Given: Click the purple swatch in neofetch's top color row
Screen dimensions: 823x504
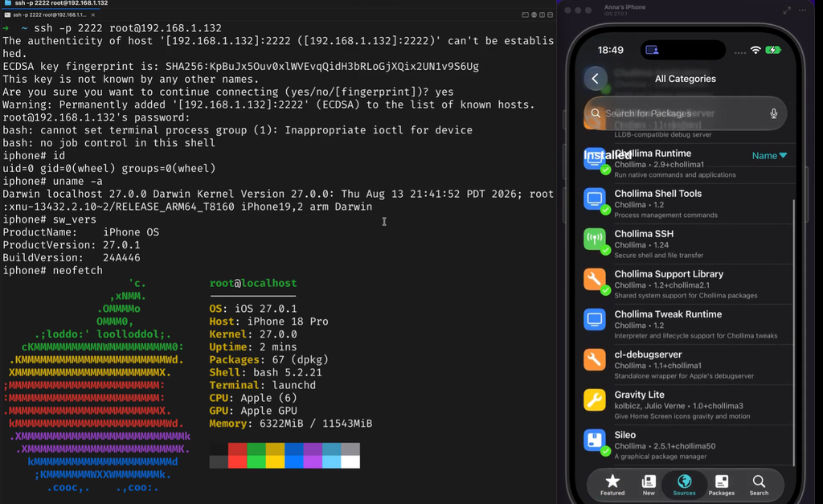Looking at the screenshot, I should [x=313, y=449].
